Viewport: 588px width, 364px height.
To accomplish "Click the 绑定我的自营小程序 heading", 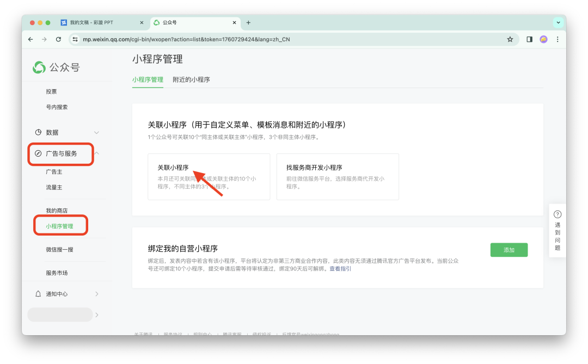I will [182, 249].
